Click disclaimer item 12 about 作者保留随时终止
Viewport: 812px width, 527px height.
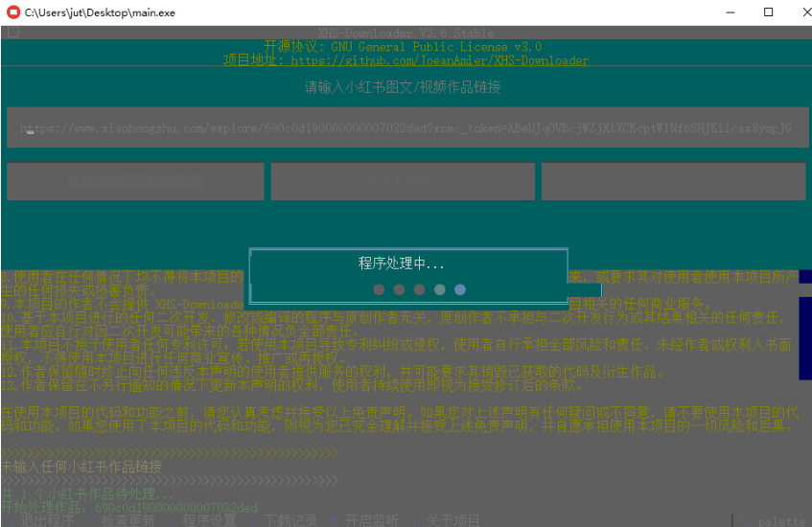(x=333, y=372)
